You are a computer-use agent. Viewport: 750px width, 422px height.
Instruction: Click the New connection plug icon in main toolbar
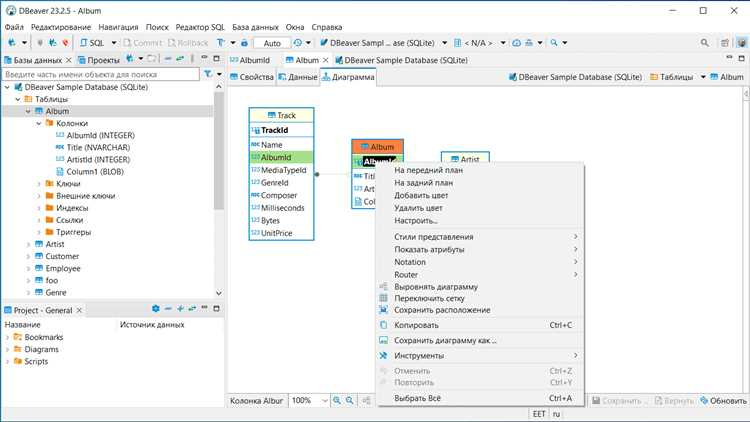12,43
